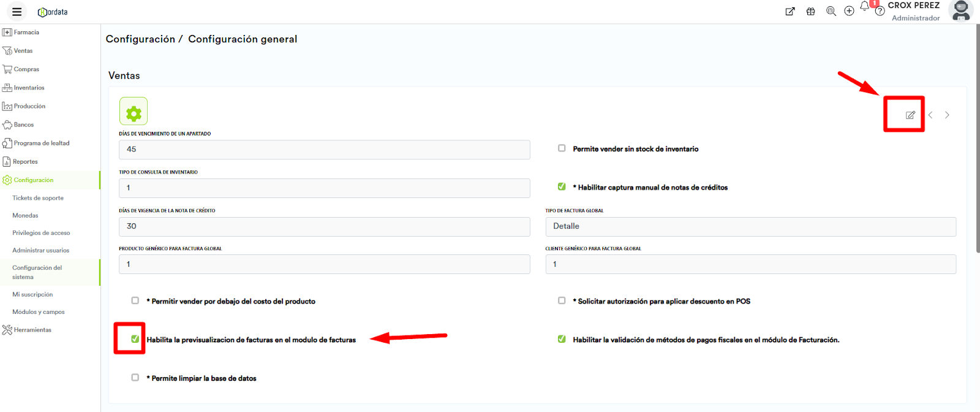This screenshot has width=980, height=412.
Task: Open the magnifier search icon in header
Action: tap(831, 12)
